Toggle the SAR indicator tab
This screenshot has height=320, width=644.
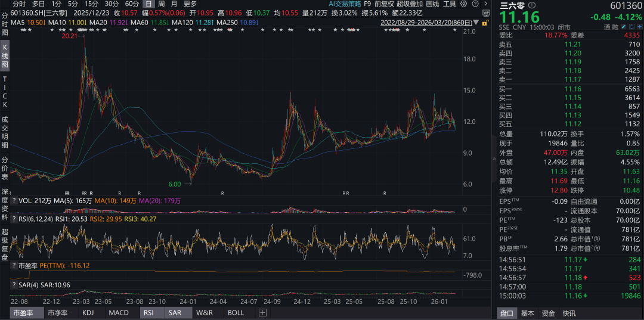pyautogui.click(x=175, y=313)
